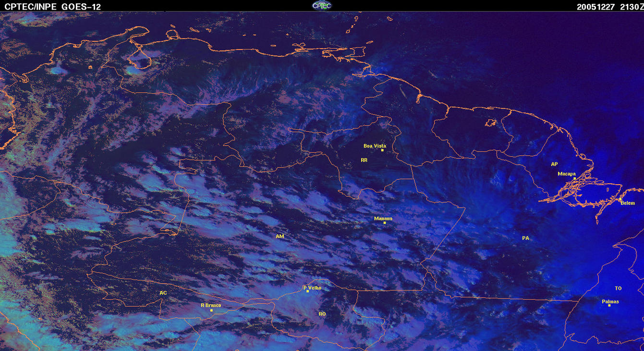Image resolution: width=644 pixels, height=351 pixels.
Task: Click the AP state label
Action: coord(554,164)
